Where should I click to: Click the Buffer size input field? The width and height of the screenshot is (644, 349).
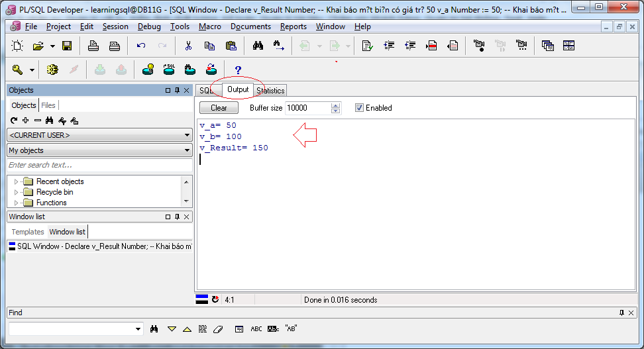point(308,107)
